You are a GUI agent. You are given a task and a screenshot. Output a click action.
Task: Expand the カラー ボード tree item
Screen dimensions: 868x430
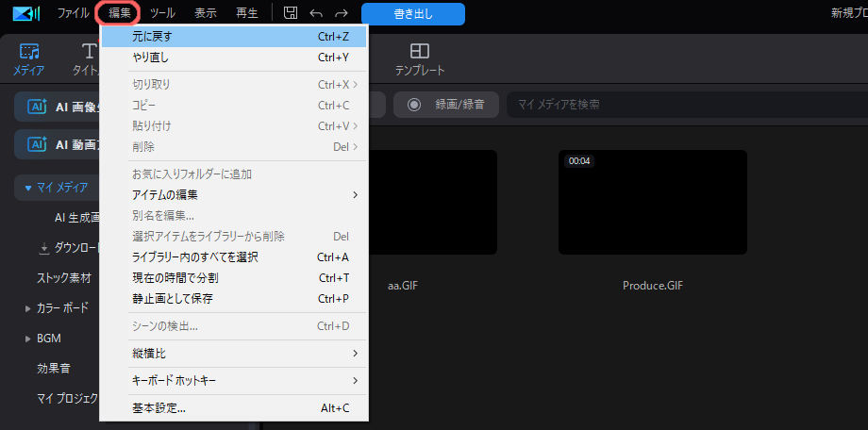point(27,308)
